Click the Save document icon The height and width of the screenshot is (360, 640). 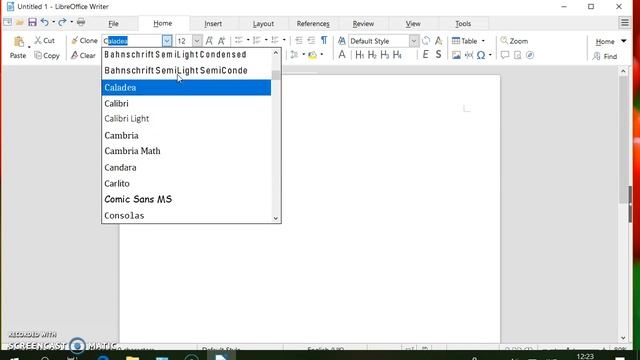(x=32, y=22)
